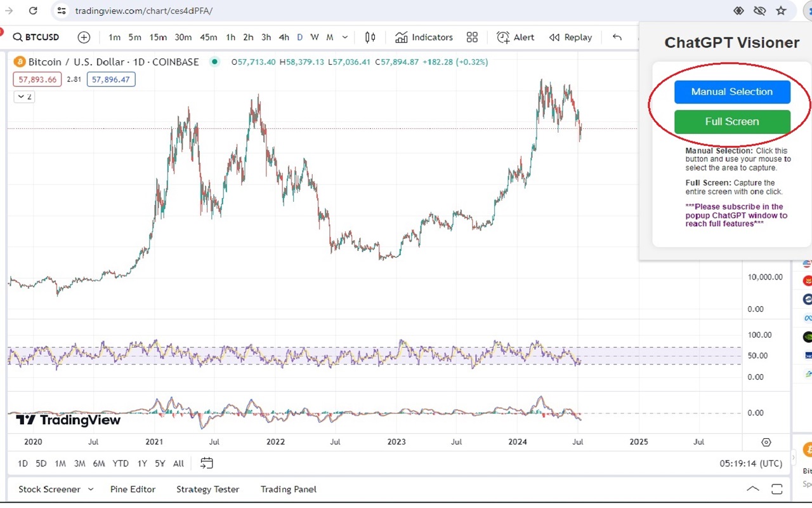The width and height of the screenshot is (812, 508).
Task: Open the BTCUSD symbol search
Action: (x=36, y=37)
